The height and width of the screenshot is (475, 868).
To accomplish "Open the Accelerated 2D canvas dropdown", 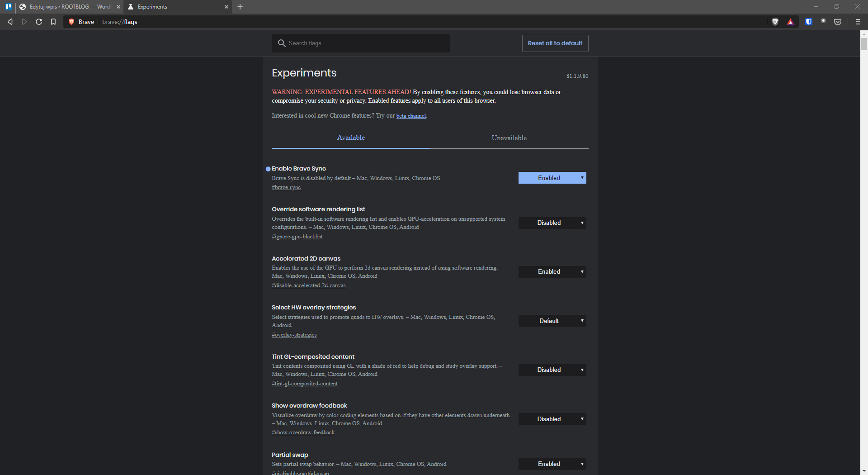I will click(x=552, y=272).
